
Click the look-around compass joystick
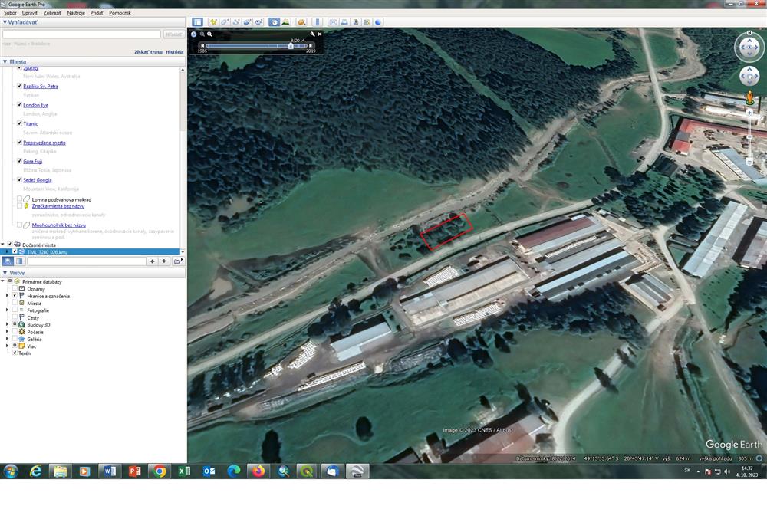pos(749,48)
